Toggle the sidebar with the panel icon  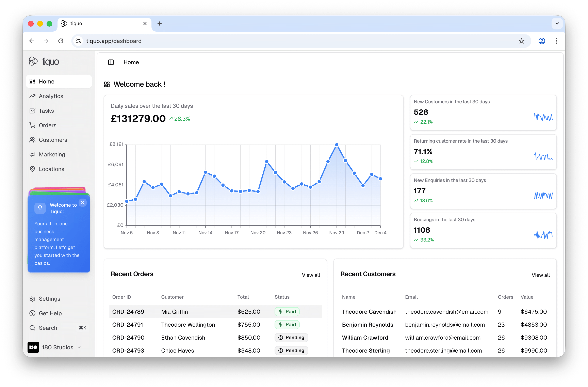[111, 62]
